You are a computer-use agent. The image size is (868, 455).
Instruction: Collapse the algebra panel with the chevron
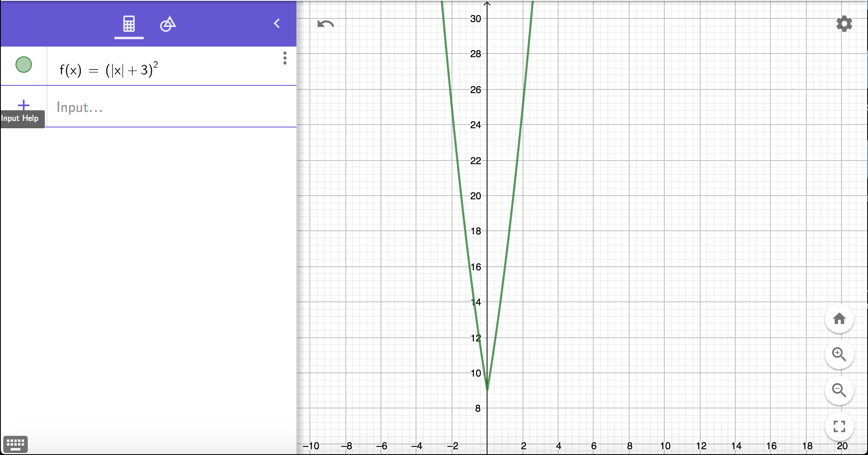tap(277, 23)
